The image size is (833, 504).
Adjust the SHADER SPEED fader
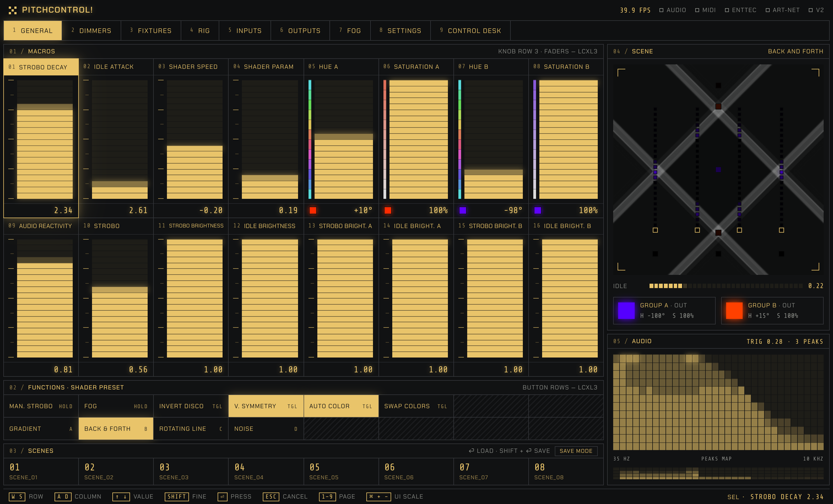tap(195, 139)
